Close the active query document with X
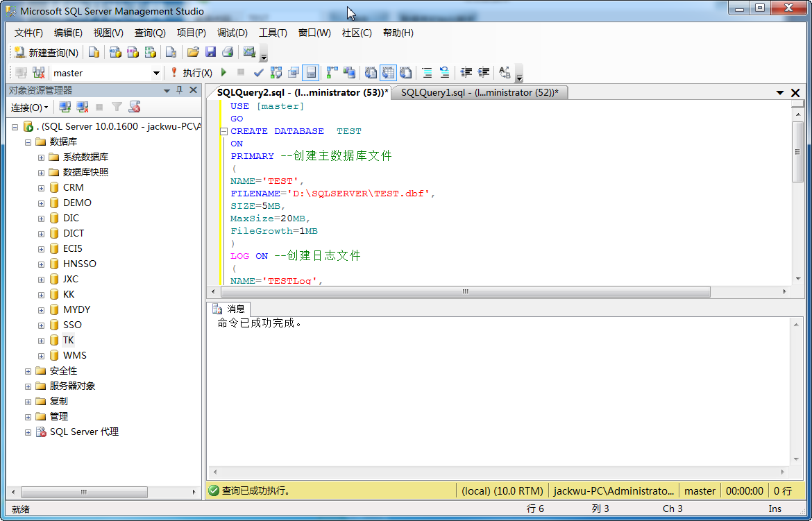The width and height of the screenshot is (812, 521). [795, 93]
